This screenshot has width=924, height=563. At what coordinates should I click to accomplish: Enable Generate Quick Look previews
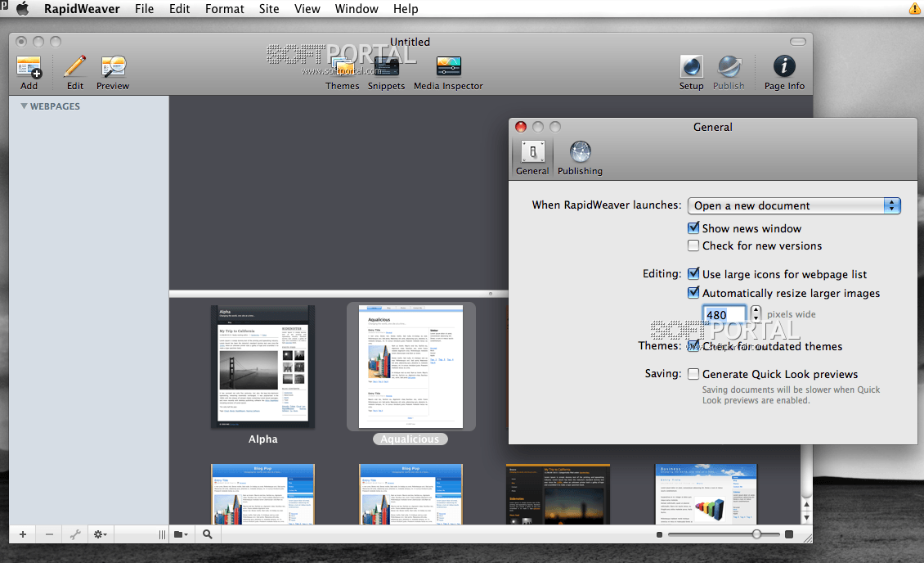coord(693,374)
